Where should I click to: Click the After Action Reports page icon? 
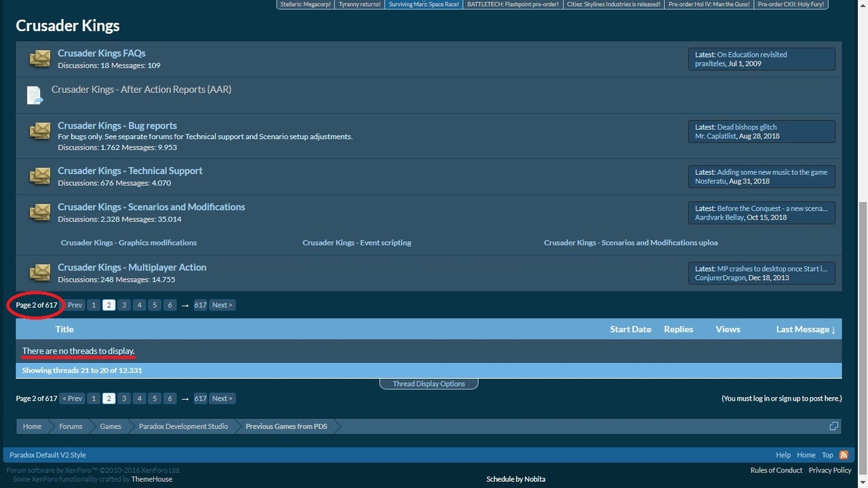coord(35,95)
